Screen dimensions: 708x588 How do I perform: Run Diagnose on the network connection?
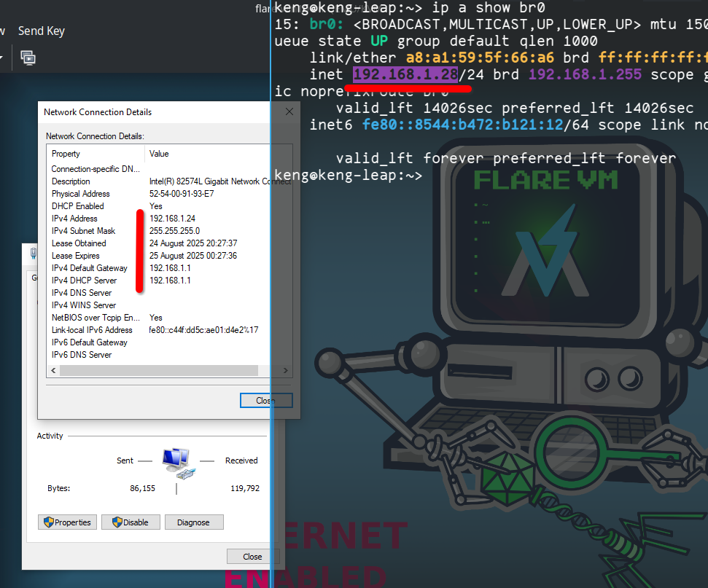(193, 522)
